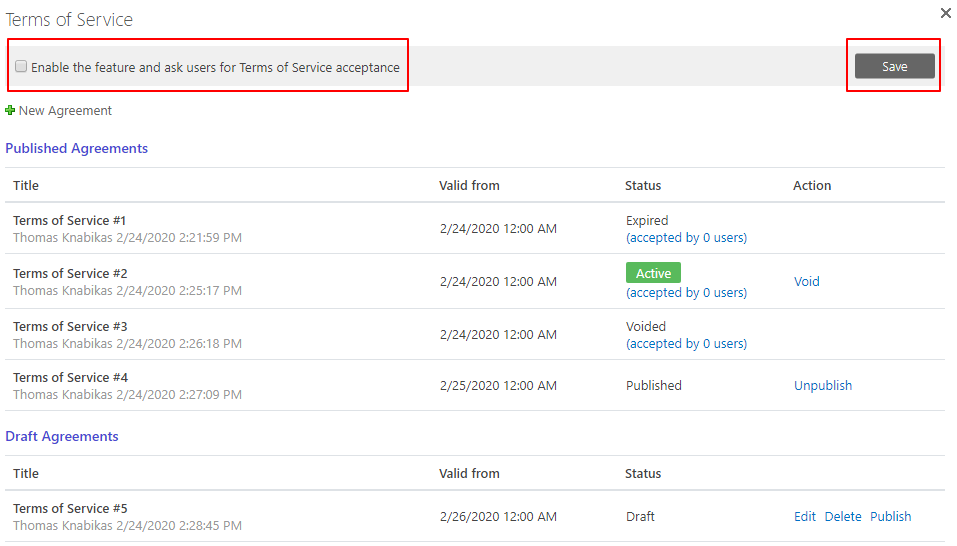
Task: Close the Terms of Service dialog
Action: click(945, 12)
